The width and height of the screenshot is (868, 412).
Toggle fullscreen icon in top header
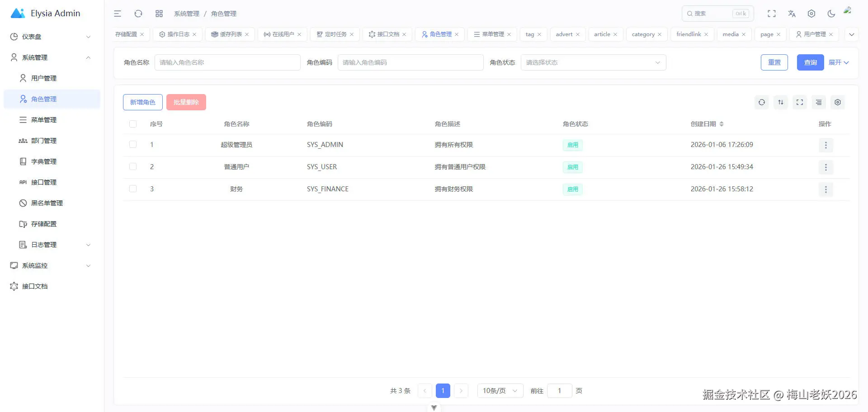[x=772, y=14]
